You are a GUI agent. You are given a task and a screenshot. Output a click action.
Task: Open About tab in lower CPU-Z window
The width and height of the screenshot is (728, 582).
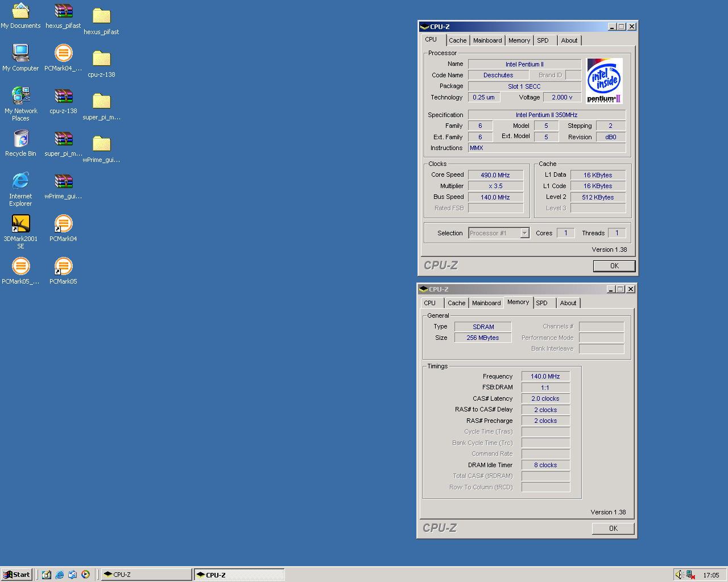(x=568, y=303)
